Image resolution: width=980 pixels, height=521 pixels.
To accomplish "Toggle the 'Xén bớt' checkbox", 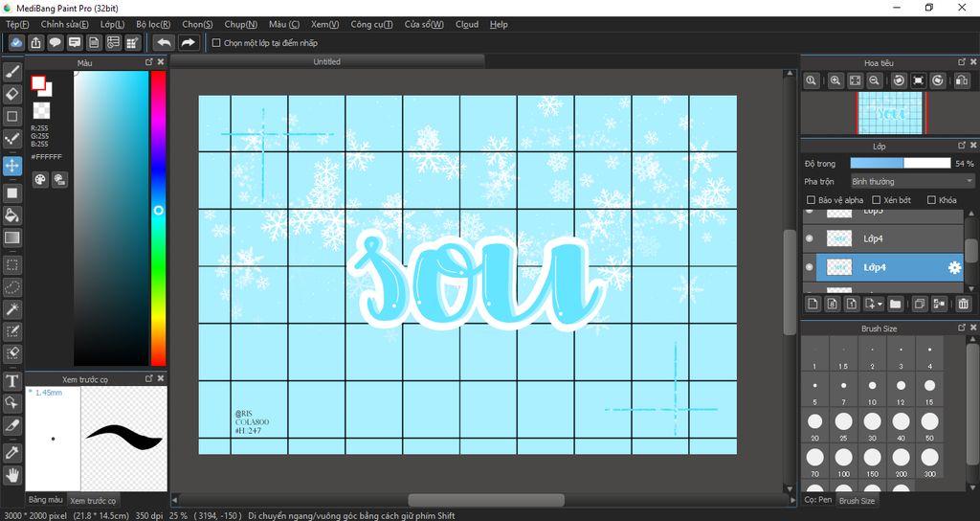I will [x=877, y=200].
